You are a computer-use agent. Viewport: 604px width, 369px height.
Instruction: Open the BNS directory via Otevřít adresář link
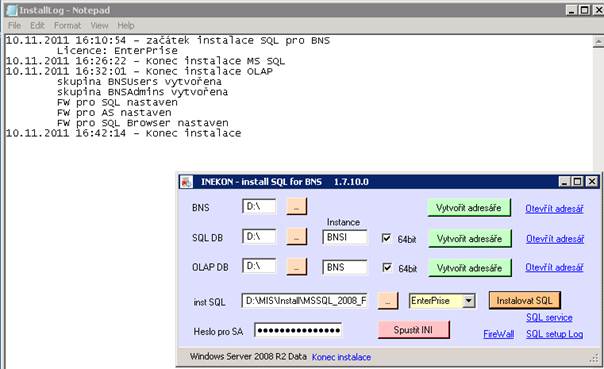click(x=554, y=208)
